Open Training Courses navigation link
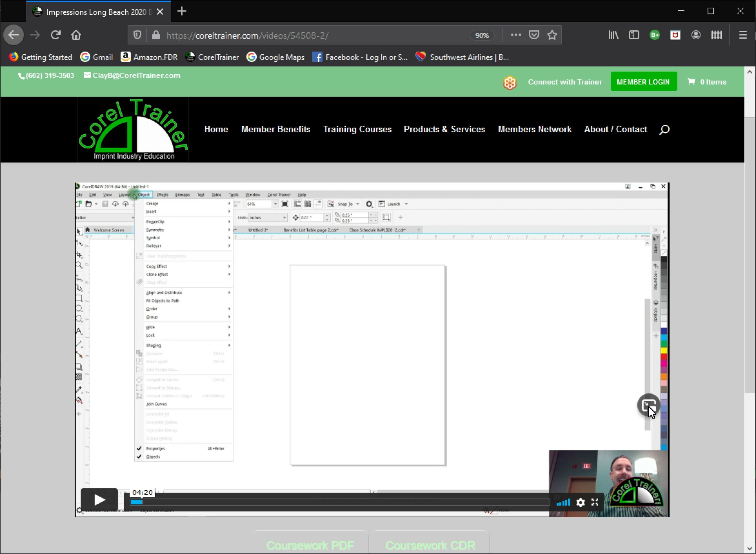The image size is (756, 554). [x=357, y=129]
